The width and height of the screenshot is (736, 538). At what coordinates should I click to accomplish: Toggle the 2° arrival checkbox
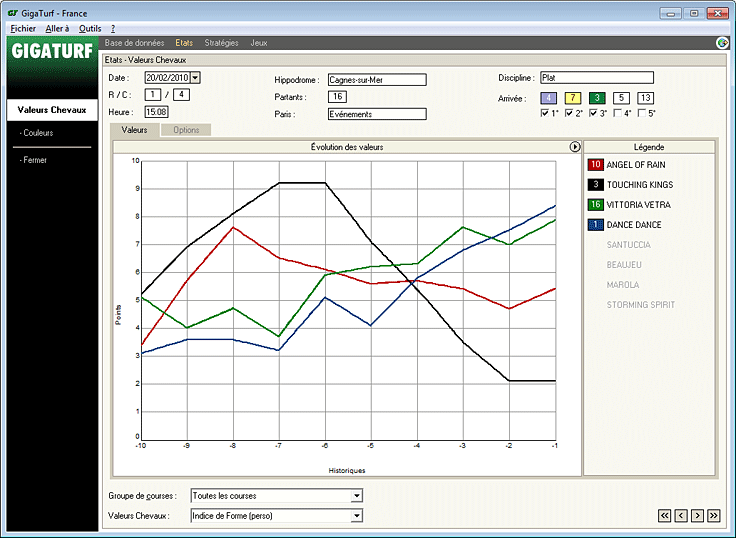coord(569,113)
